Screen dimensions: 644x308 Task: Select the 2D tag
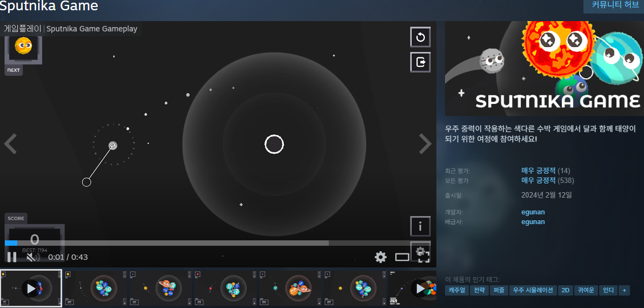click(x=565, y=290)
